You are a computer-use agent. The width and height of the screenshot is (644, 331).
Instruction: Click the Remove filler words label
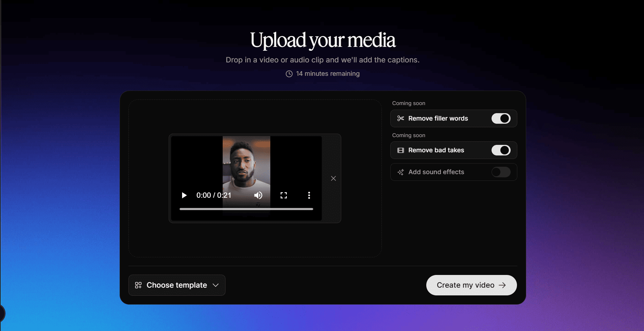click(438, 118)
